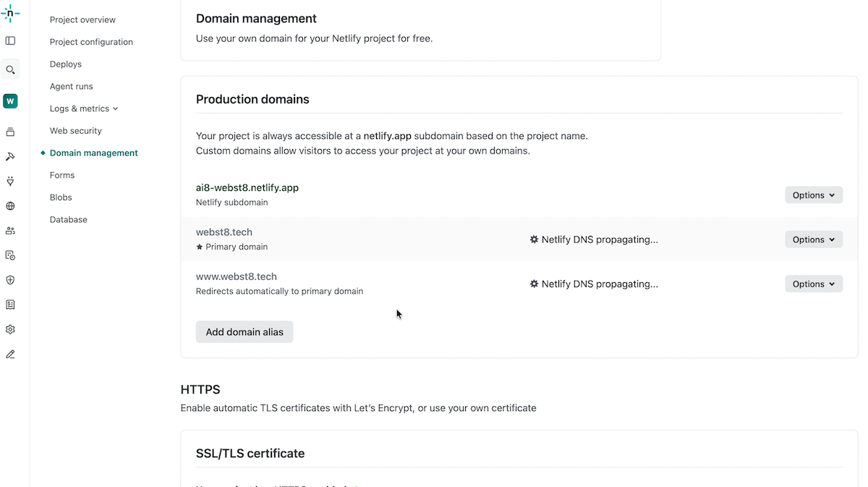Toggle the sidebar panel icon
The width and height of the screenshot is (868, 487).
pyautogui.click(x=10, y=41)
